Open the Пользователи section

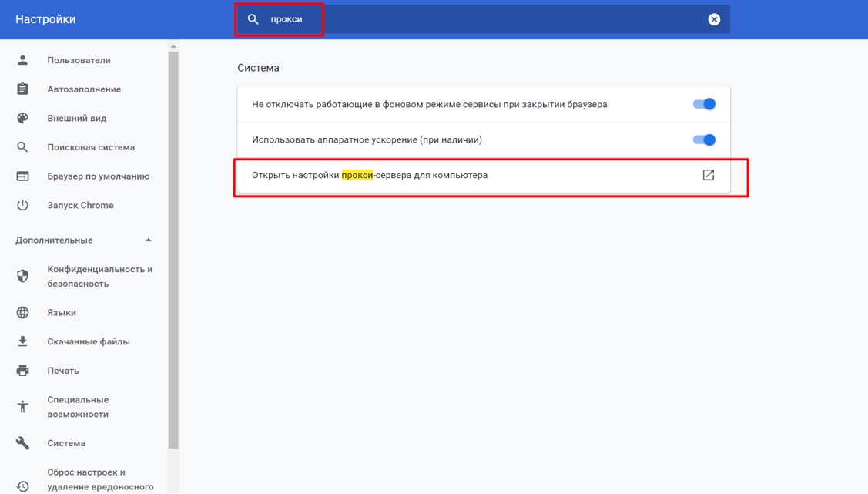(x=79, y=60)
